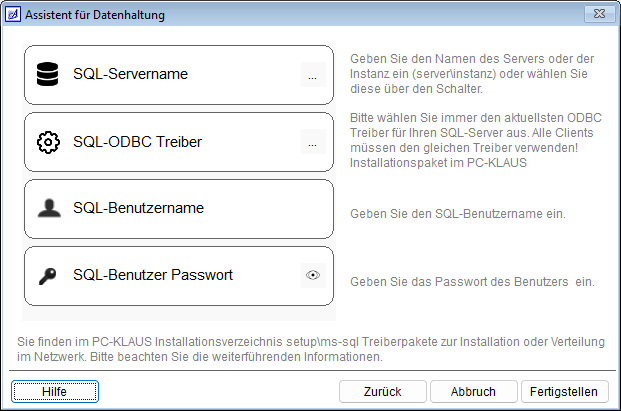
Task: Click the key icon beside SQL-Benutzer Passwort
Action: coord(47,275)
